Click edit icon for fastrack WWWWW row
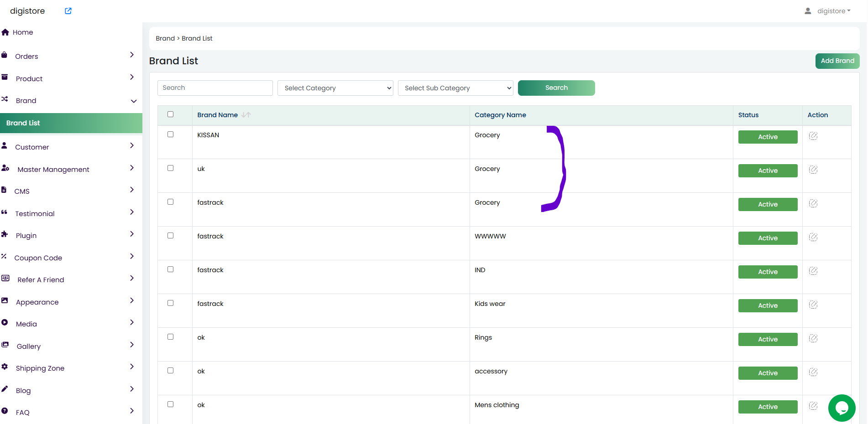868x424 pixels. click(813, 237)
